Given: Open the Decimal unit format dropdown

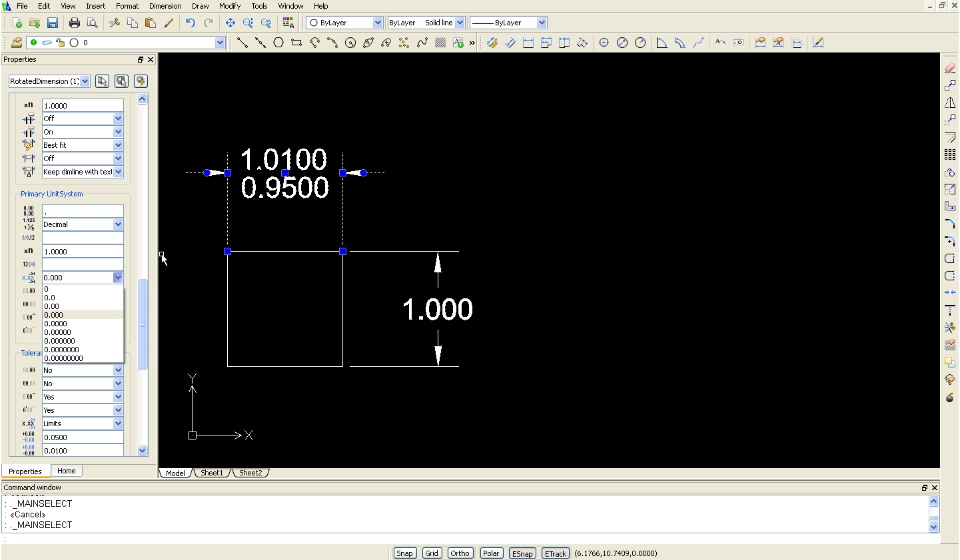Looking at the screenshot, I should coord(118,225).
